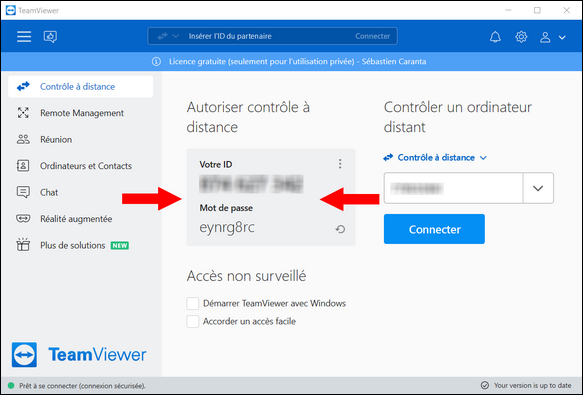The width and height of the screenshot is (583, 395).
Task: Click the partner ID input field
Action: point(453,188)
